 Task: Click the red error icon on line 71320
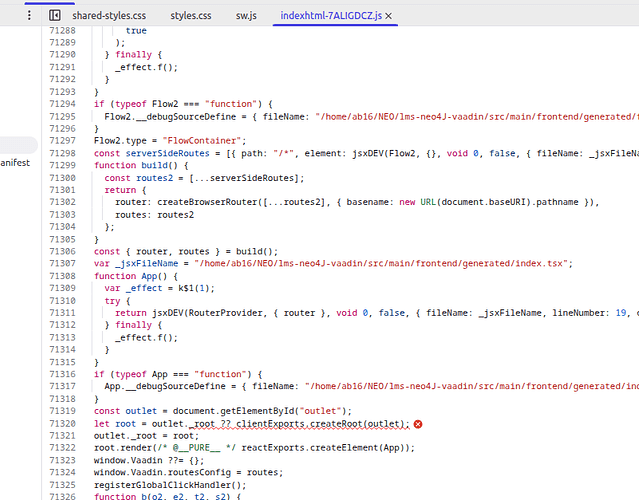click(418, 424)
